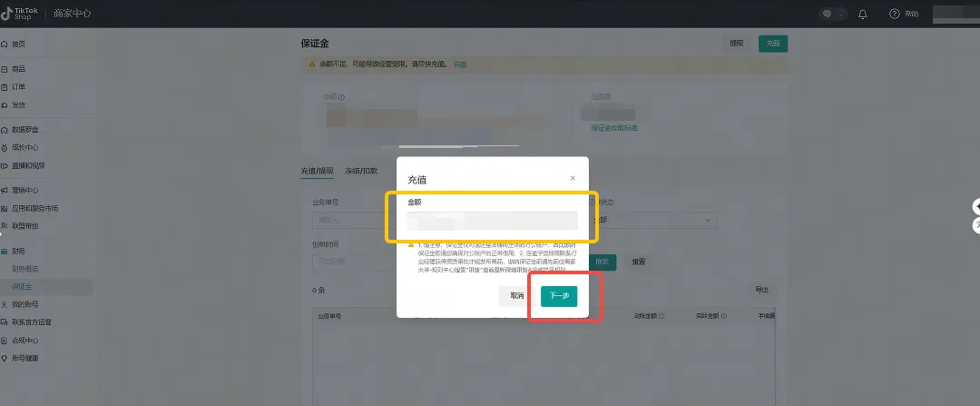The width and height of the screenshot is (980, 406).
Task: Click the 商家中心 header title
Action: [72, 13]
